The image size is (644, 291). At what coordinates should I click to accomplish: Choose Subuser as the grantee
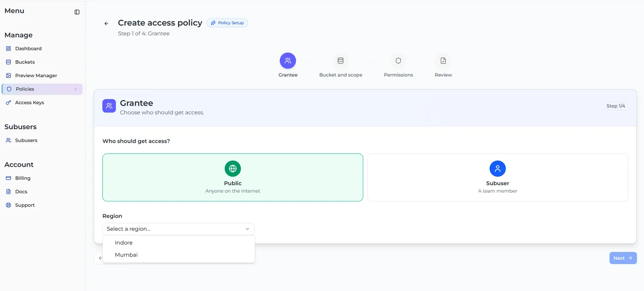click(497, 177)
